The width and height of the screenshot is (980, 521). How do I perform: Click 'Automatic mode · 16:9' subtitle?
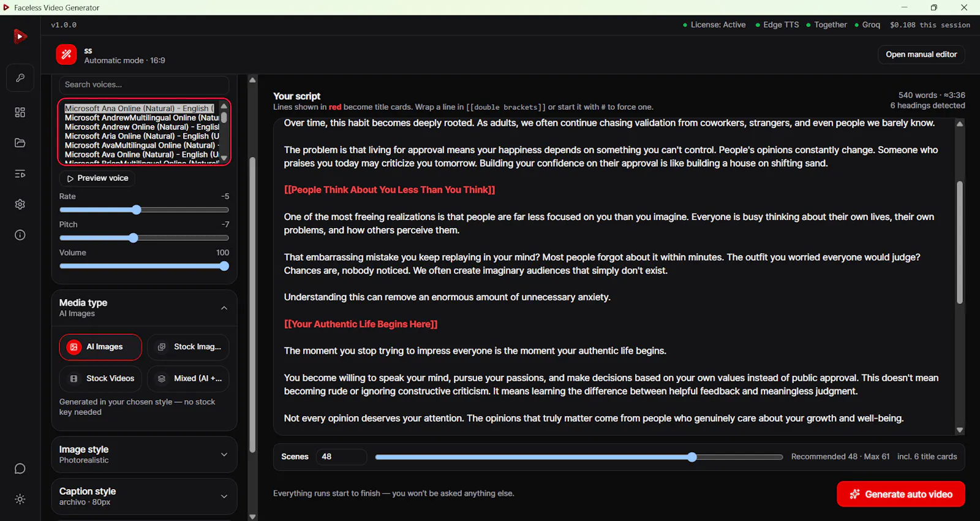(x=124, y=61)
